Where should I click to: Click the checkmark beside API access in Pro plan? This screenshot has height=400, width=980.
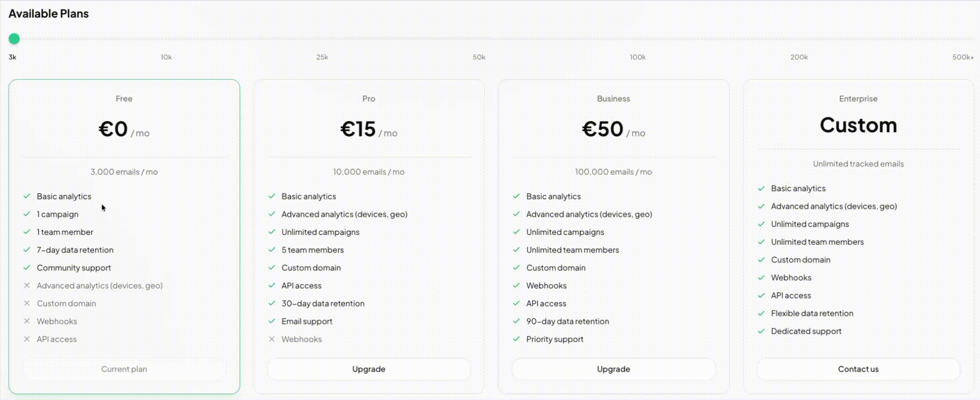tap(272, 285)
